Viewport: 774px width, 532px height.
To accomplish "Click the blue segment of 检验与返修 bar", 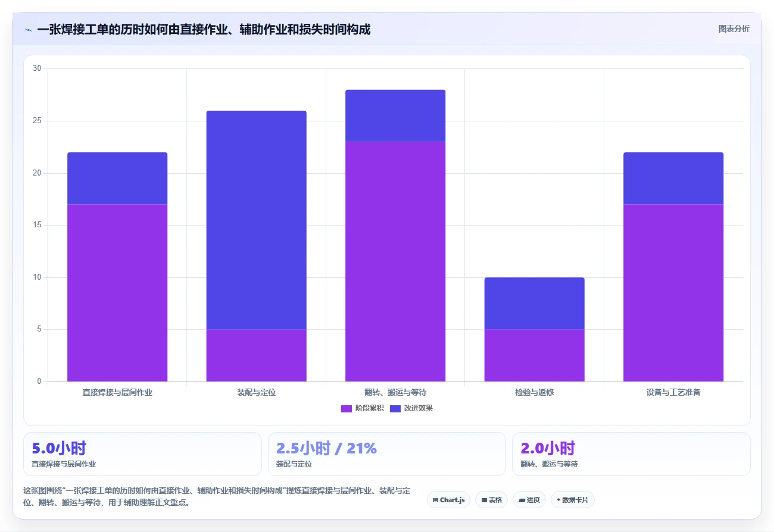I will pos(535,303).
